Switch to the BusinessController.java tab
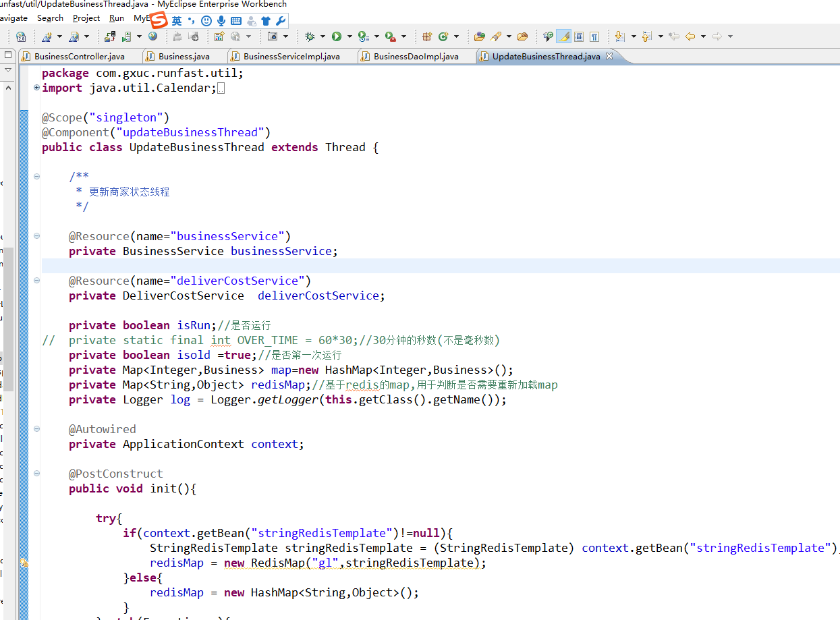This screenshot has height=620, width=840. click(x=79, y=57)
